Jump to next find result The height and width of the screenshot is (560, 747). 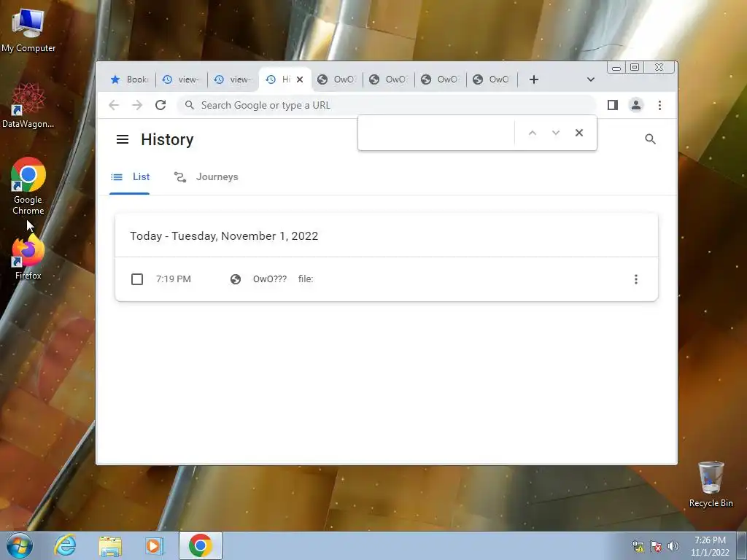(555, 133)
